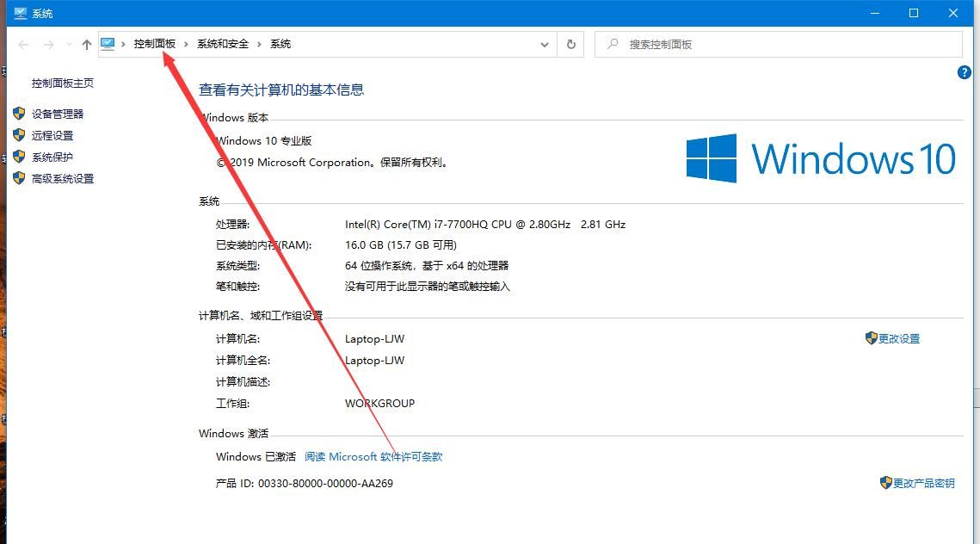Expand chevron after computer icon breadcrumb
The width and height of the screenshot is (980, 544).
123,44
